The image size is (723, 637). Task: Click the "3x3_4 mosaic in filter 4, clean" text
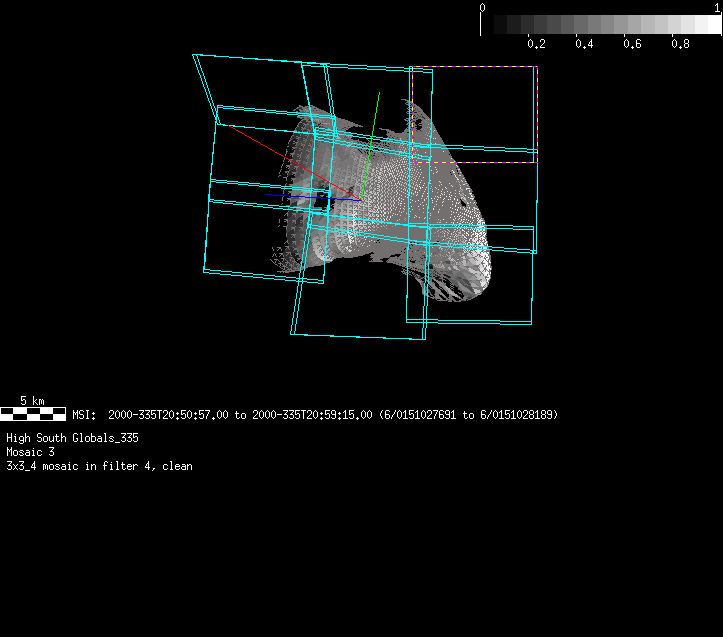pyautogui.click(x=99, y=466)
